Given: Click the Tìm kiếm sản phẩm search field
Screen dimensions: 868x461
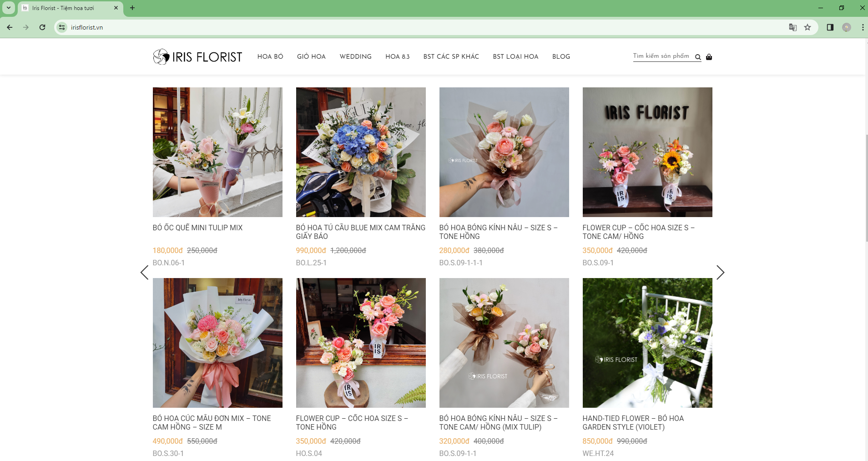Looking at the screenshot, I should click(x=662, y=56).
